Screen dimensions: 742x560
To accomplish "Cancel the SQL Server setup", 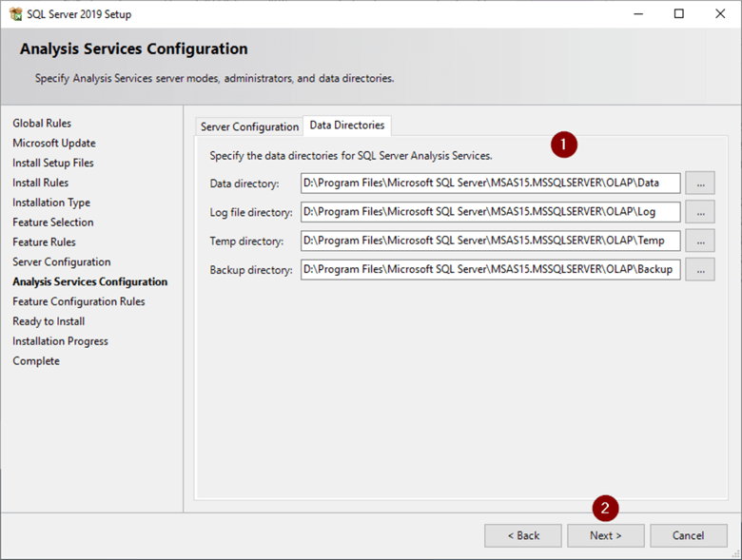I will tap(688, 535).
